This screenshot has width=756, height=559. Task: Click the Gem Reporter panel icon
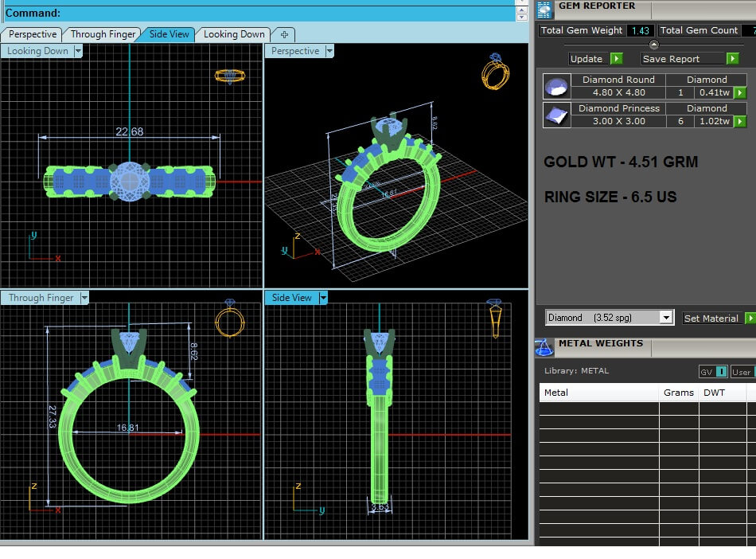click(544, 10)
